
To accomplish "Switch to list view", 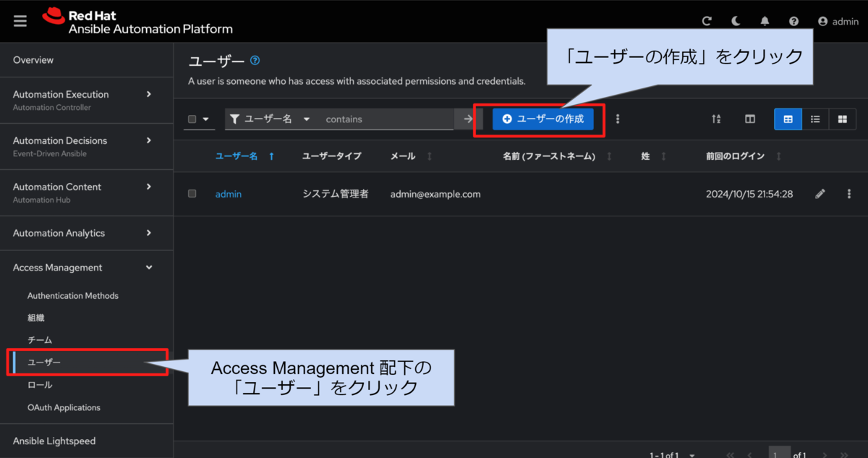I will click(x=815, y=119).
